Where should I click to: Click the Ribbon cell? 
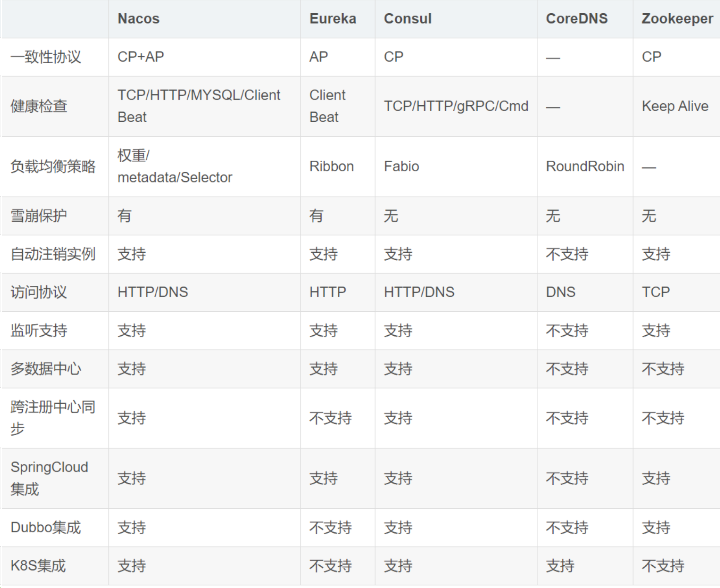click(x=332, y=166)
